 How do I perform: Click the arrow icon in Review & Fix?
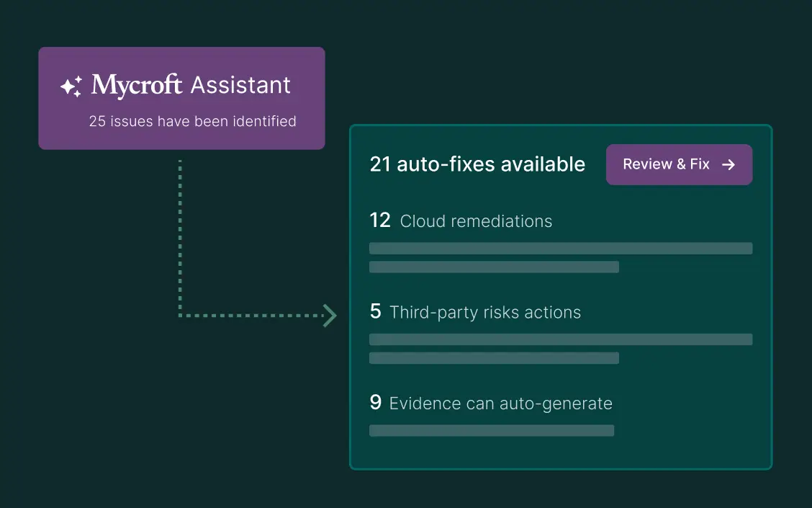click(728, 164)
